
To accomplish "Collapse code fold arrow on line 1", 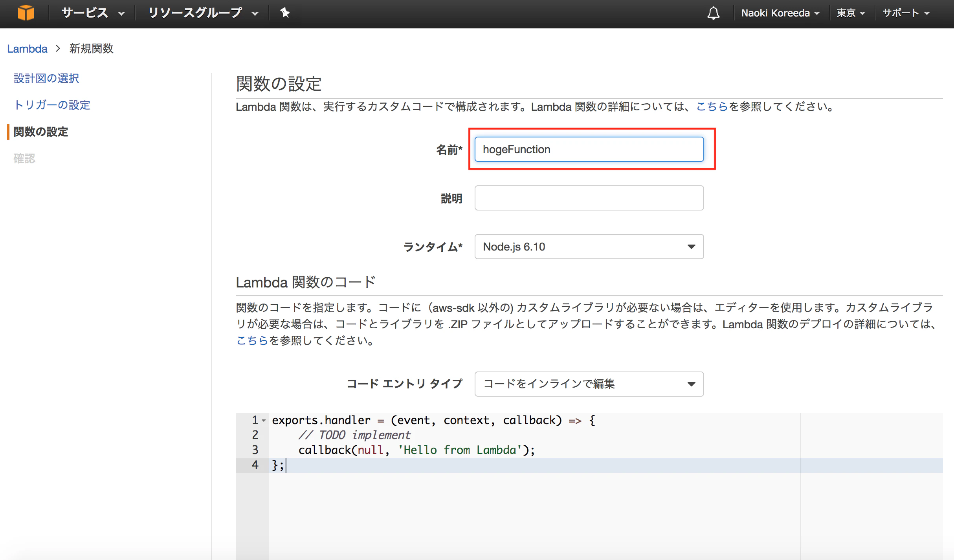I will tap(264, 421).
